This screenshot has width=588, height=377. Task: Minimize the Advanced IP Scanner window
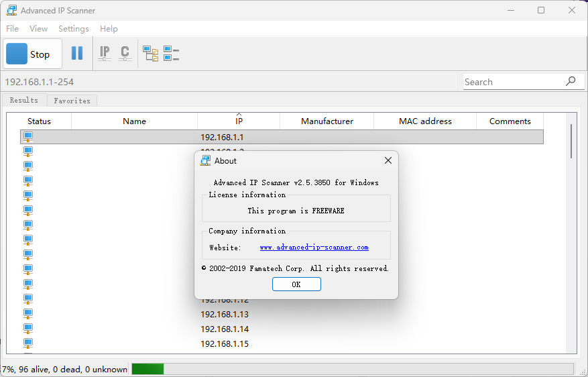click(510, 10)
